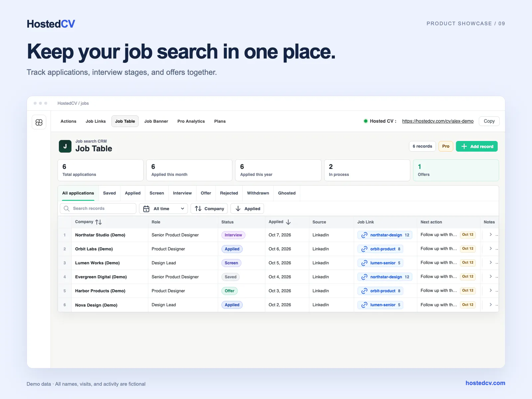Image resolution: width=532 pixels, height=399 pixels.
Task: Open the Actions menu tab
Action: 68,121
